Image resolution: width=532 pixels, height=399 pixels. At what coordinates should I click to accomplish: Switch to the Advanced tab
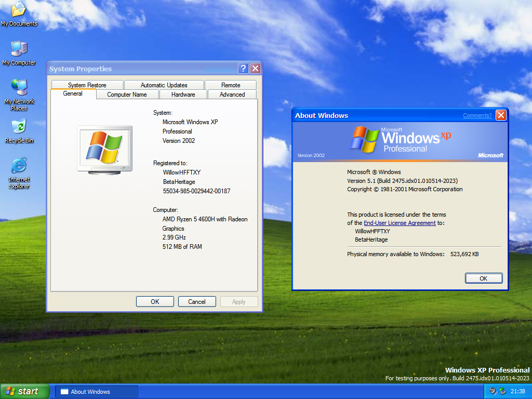click(x=232, y=95)
